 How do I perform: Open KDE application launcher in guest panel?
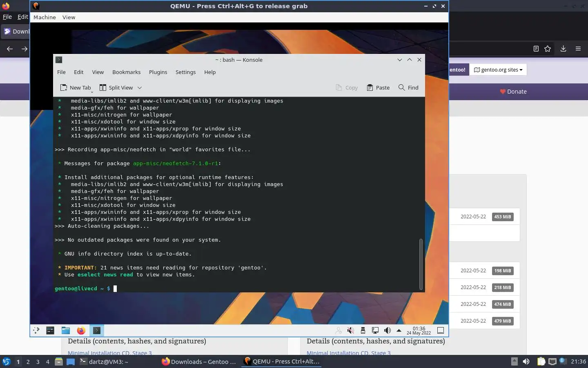point(36,330)
